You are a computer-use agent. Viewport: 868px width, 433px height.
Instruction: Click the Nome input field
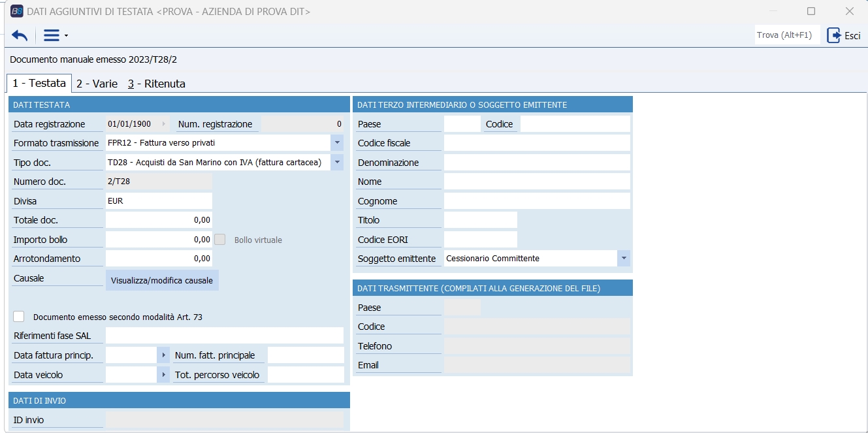tap(537, 182)
